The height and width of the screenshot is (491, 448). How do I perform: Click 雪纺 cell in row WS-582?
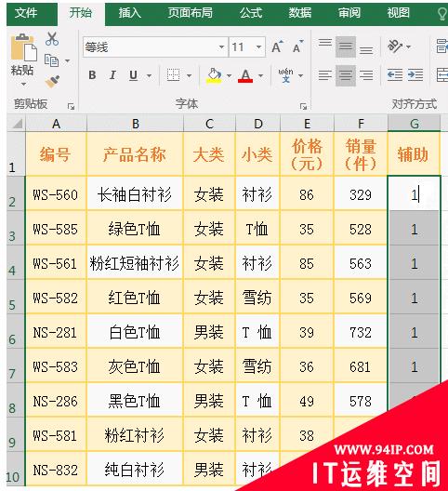click(257, 298)
